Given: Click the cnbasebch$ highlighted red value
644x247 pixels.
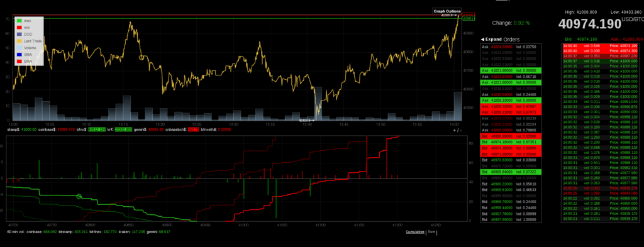Looking at the screenshot, I should coord(194,129).
